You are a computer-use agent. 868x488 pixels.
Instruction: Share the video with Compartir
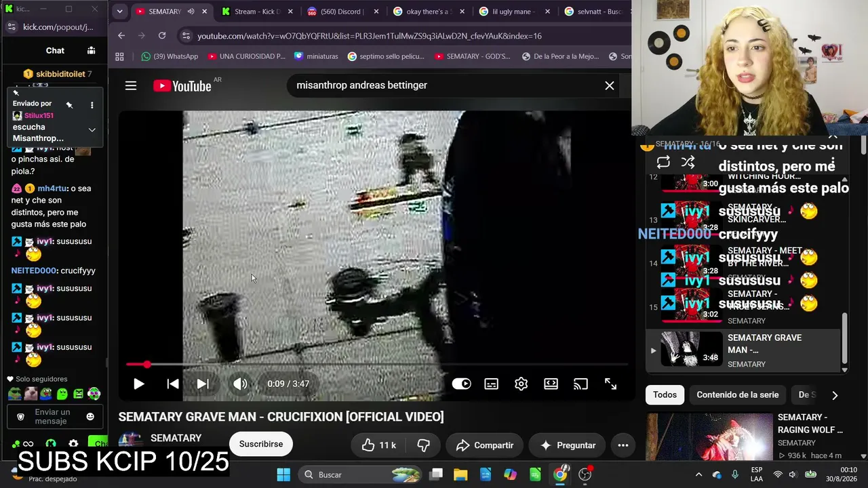(x=484, y=445)
